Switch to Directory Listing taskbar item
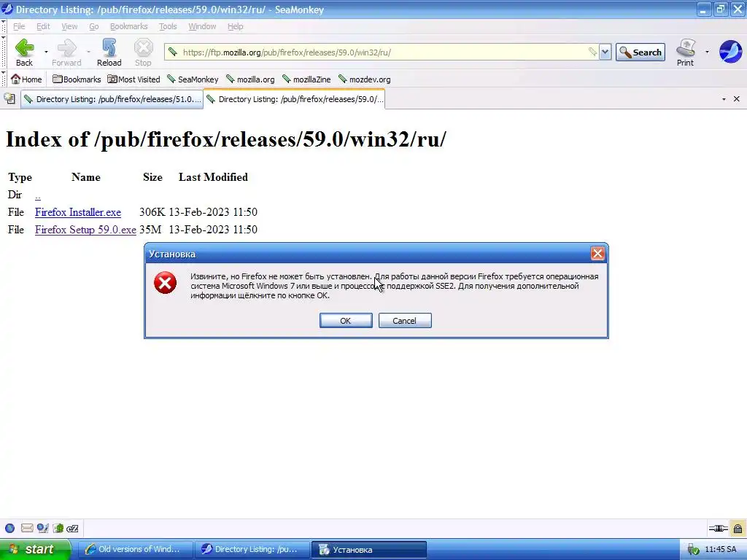The height and width of the screenshot is (560, 747). [252, 550]
